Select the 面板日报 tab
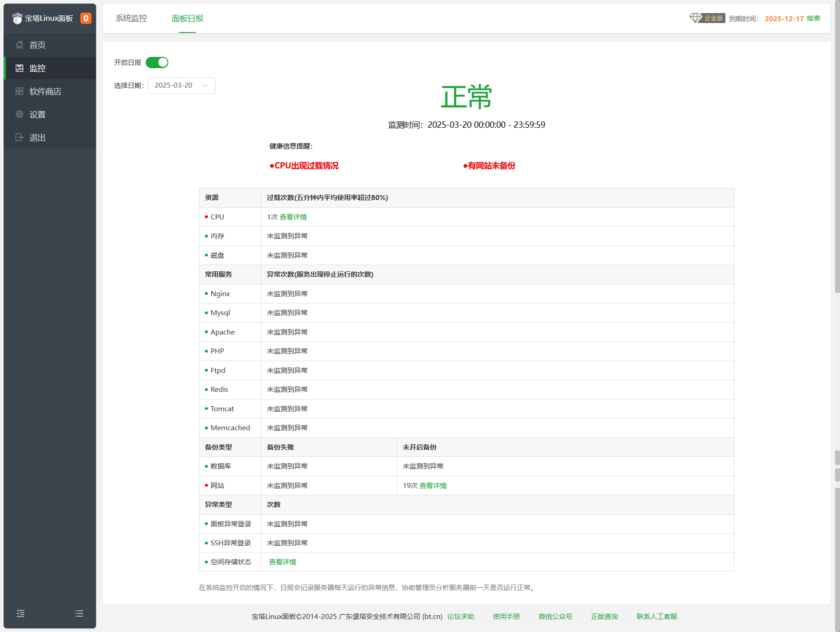Screen dimensions: 840x632 [x=188, y=18]
